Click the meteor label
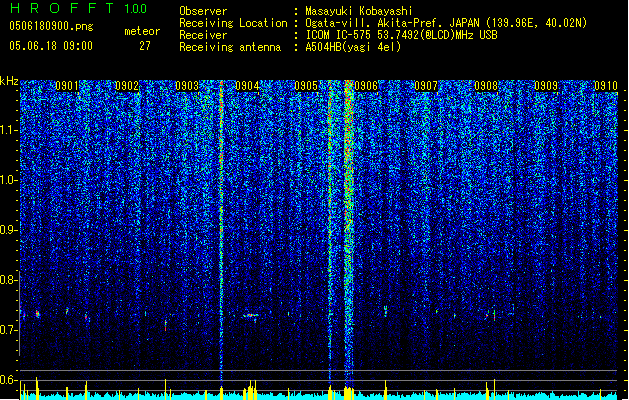The height and width of the screenshot is (400, 629). click(x=142, y=31)
